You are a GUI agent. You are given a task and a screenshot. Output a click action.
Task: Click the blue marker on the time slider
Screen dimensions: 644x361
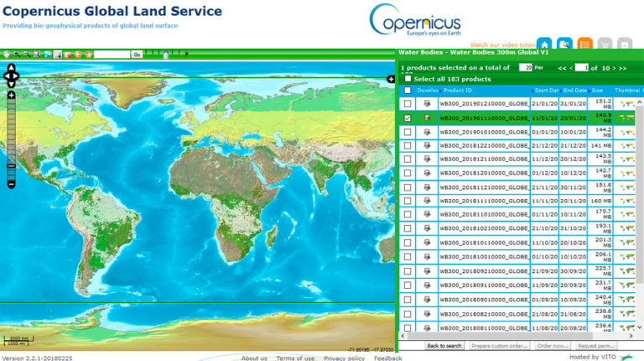(166, 55)
